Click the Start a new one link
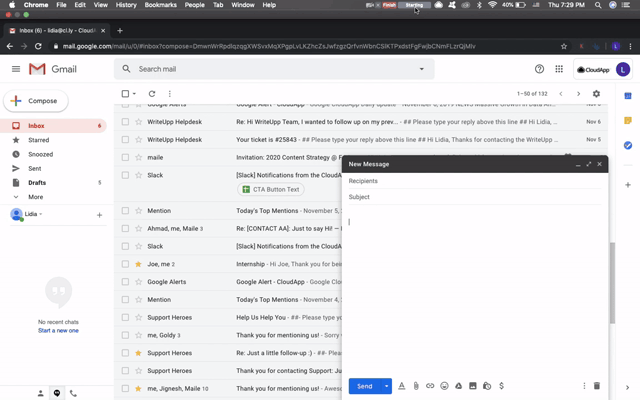This screenshot has width=640, height=400. [58, 330]
